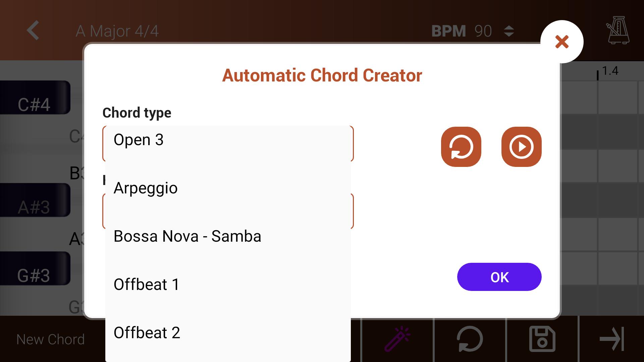This screenshot has height=362, width=644.
Task: Confirm with the OK button
Action: coord(499,277)
